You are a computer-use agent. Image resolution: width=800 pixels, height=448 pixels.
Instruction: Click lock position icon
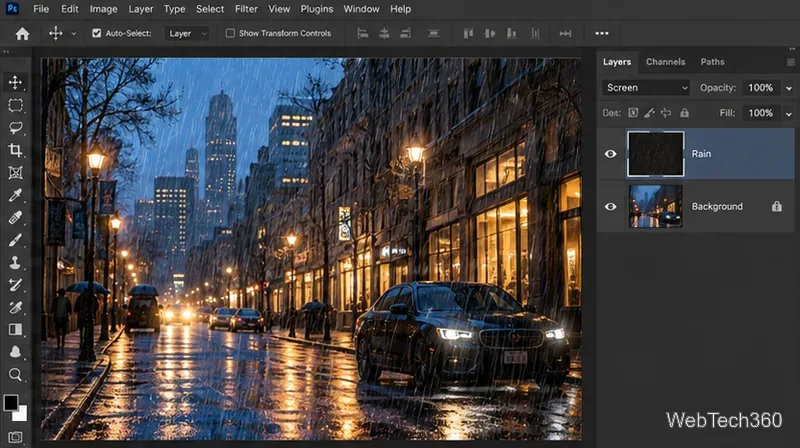point(666,113)
